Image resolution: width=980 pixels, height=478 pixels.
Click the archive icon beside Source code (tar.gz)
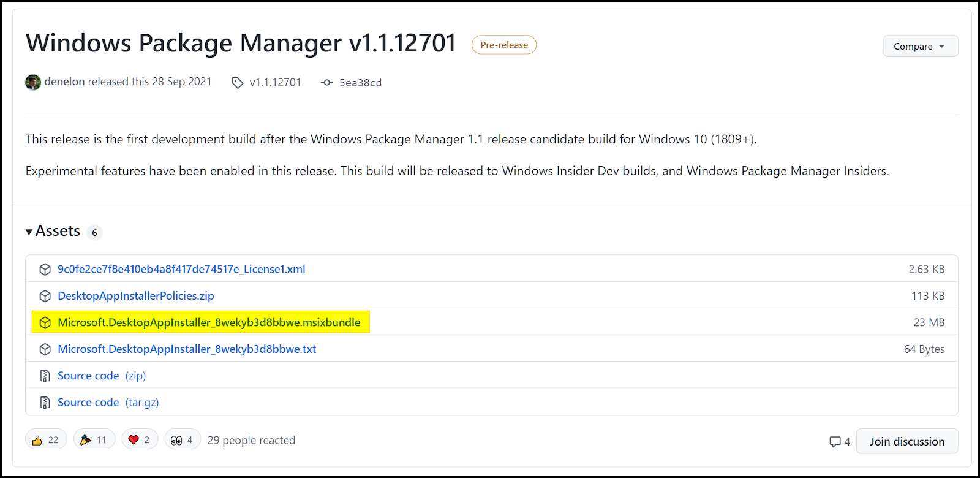coord(45,403)
